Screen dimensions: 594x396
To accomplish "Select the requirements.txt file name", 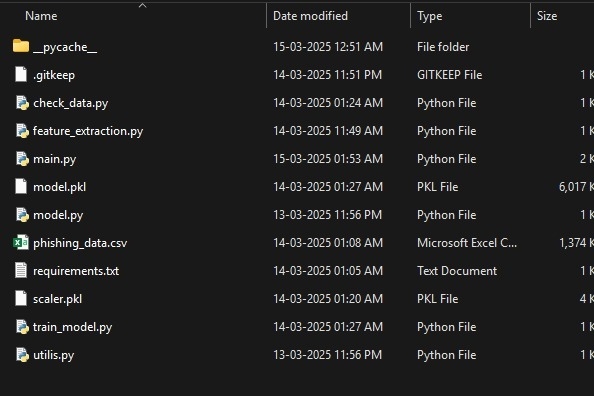I will 76,271.
